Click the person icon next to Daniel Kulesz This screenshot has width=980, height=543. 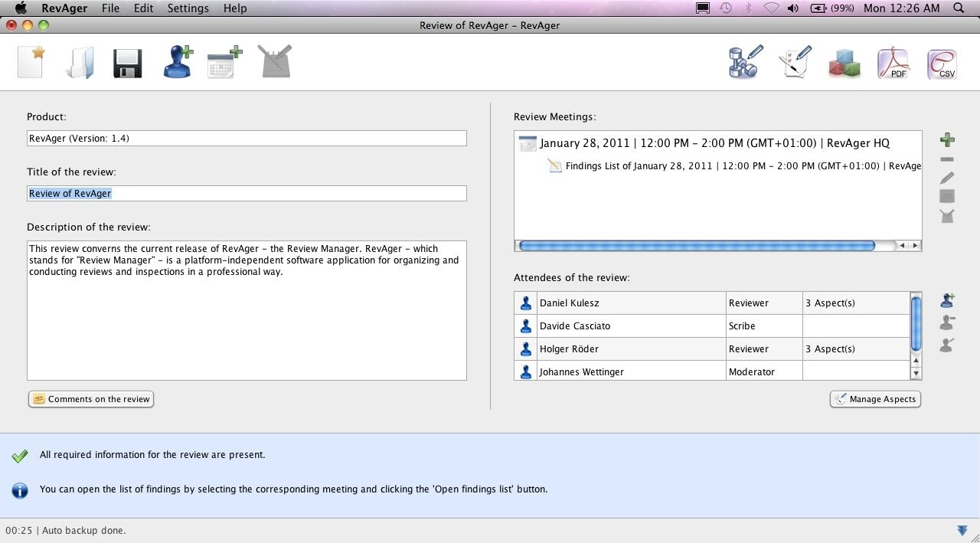click(526, 303)
